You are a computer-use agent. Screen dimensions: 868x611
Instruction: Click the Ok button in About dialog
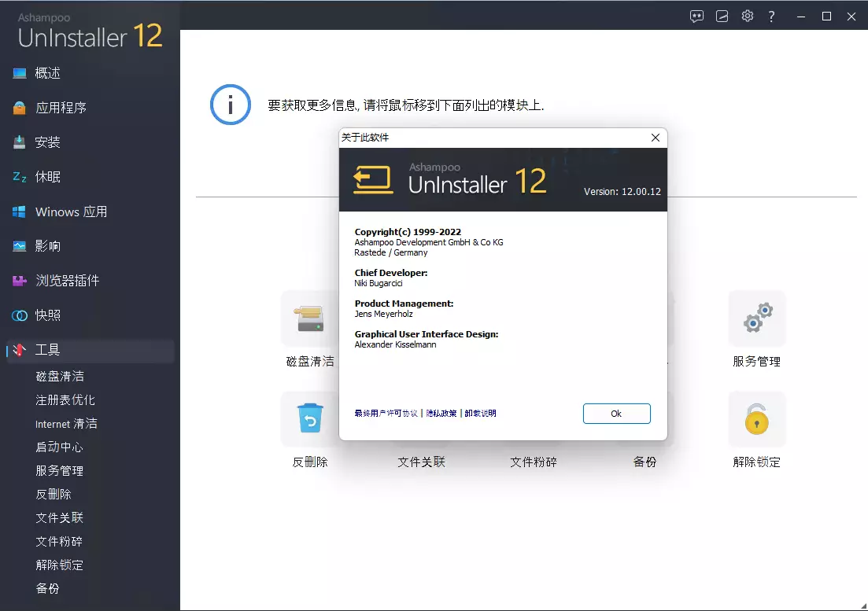click(x=616, y=414)
